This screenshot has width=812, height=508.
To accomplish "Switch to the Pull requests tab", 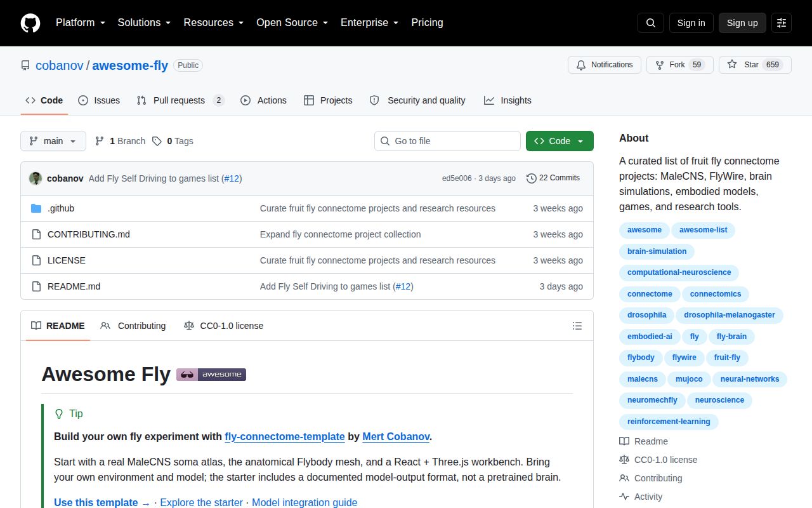I will (x=181, y=100).
